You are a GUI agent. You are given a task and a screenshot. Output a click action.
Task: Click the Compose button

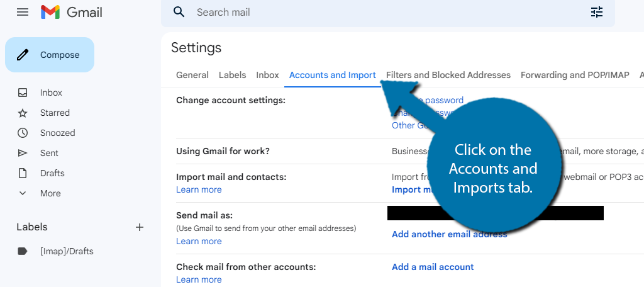50,55
